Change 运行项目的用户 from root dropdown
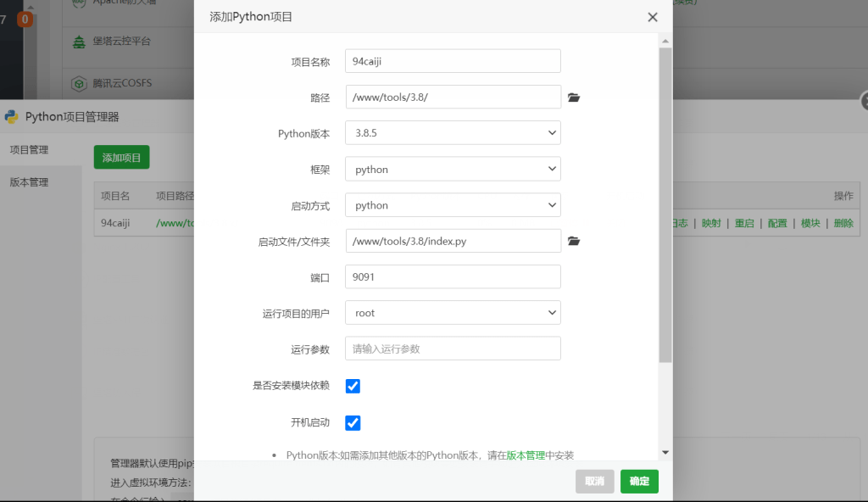 tap(452, 312)
